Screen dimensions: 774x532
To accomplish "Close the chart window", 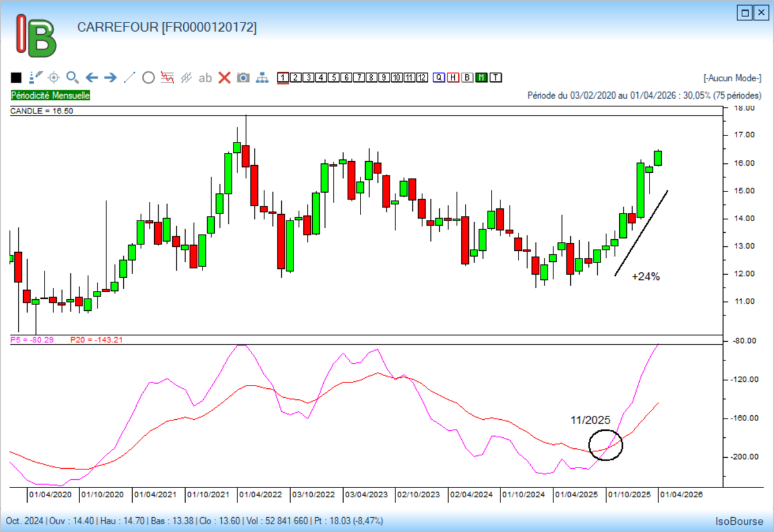I will pos(760,12).
